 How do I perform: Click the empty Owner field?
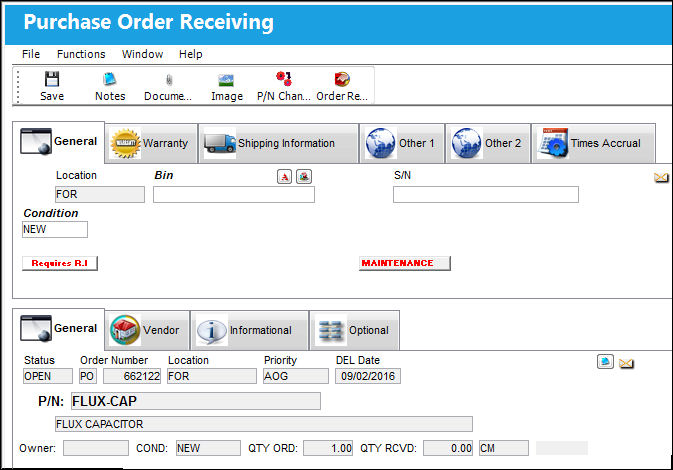pyautogui.click(x=96, y=448)
